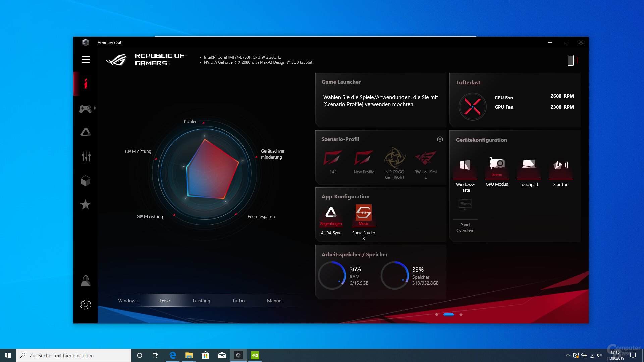Screen dimensions: 644x362
Task: Expand the arrow next to the gamepad icon
Action: pyautogui.click(x=95, y=108)
